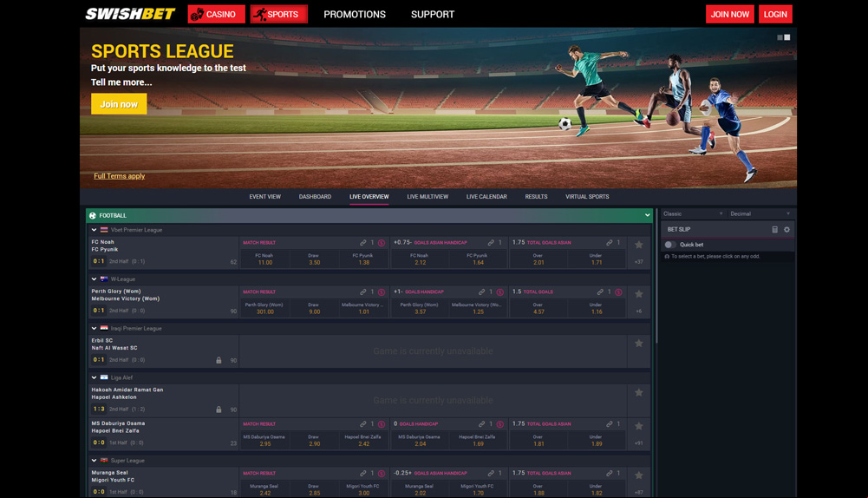Select second banner slide indicator
This screenshot has height=498, width=868.
tap(787, 37)
